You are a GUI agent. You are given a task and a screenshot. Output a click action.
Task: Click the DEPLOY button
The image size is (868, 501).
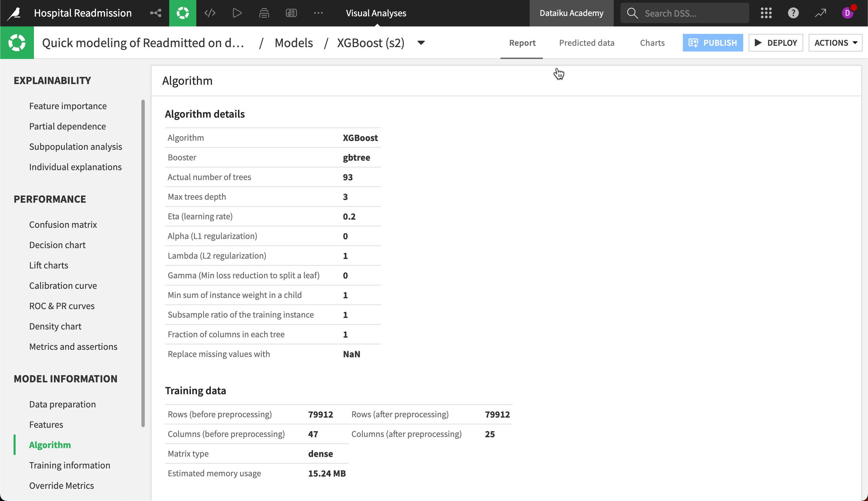point(775,43)
